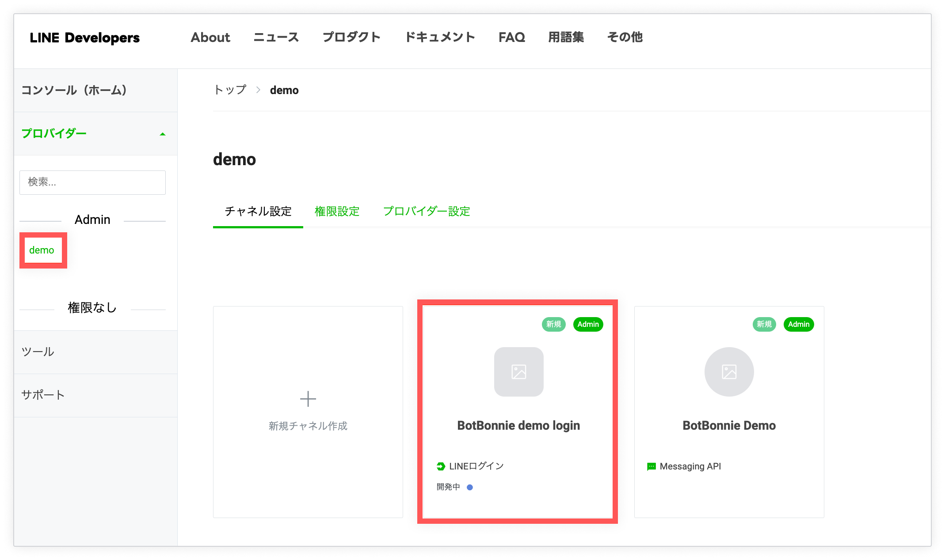Screen dimensions: 945x560
Task: Click the LINEログイン channel type text
Action: coord(476,466)
